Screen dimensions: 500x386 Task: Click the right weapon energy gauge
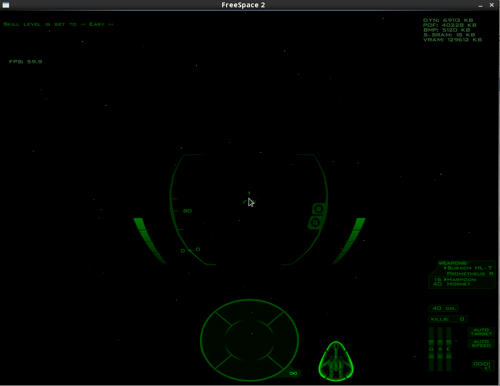[350, 241]
